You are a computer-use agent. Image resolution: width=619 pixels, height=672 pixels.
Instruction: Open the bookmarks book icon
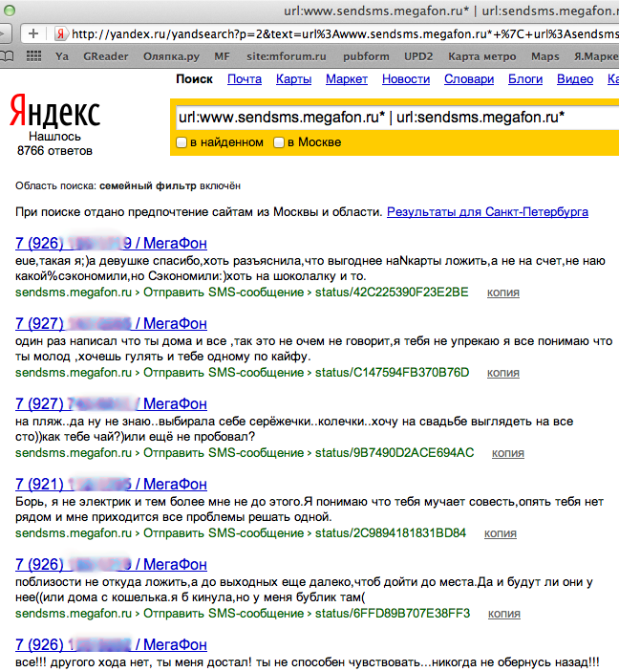(7, 56)
